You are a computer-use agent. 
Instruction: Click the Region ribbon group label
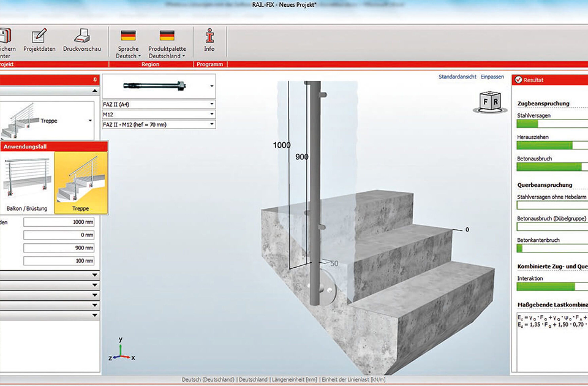click(x=150, y=65)
